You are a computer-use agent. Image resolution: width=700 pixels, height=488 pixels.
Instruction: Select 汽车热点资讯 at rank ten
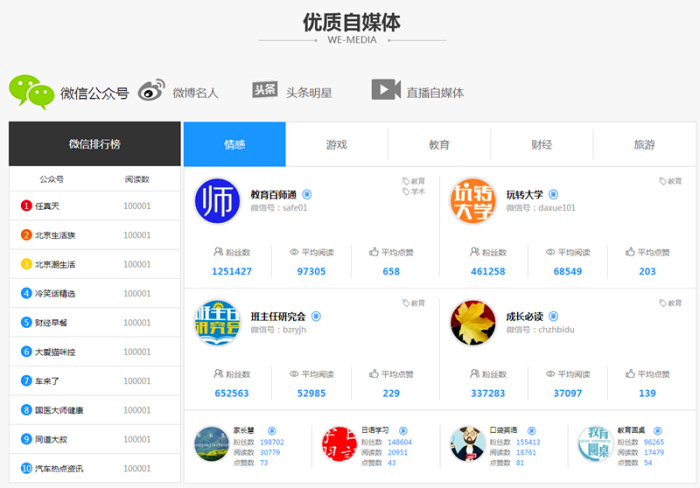click(59, 468)
